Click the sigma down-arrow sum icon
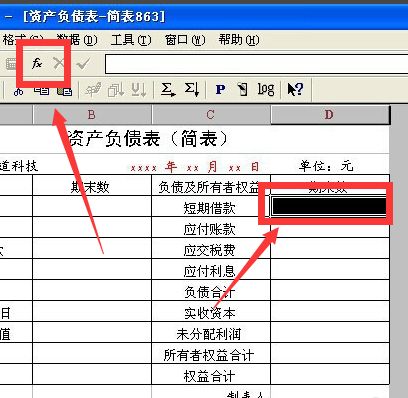 (x=192, y=89)
